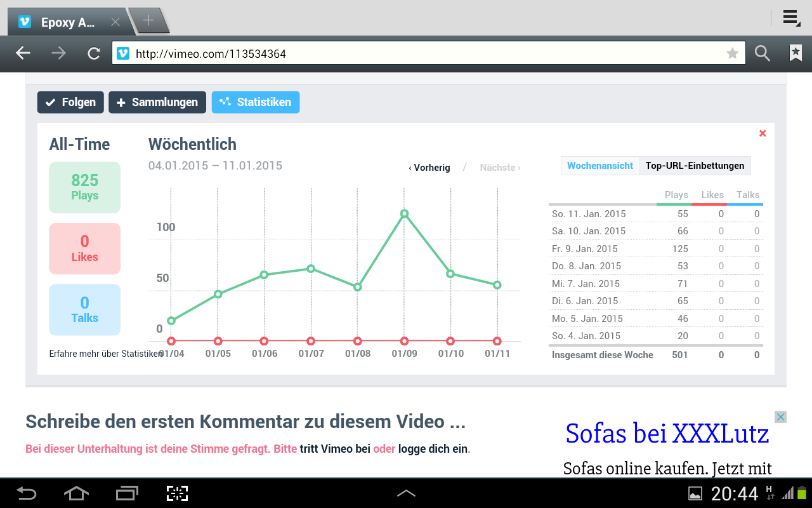Click the red likes point for 01/08

tap(358, 341)
